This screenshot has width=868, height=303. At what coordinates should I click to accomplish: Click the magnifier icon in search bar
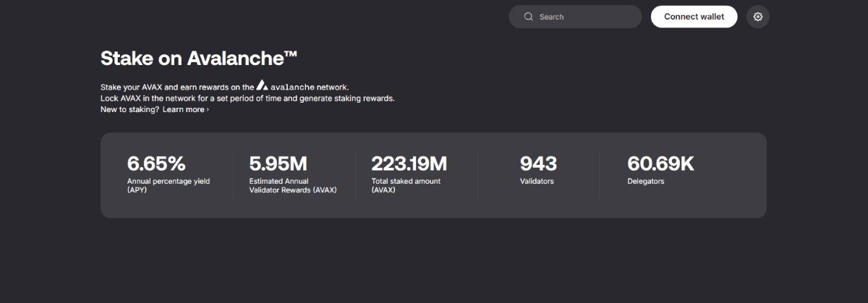tap(529, 17)
